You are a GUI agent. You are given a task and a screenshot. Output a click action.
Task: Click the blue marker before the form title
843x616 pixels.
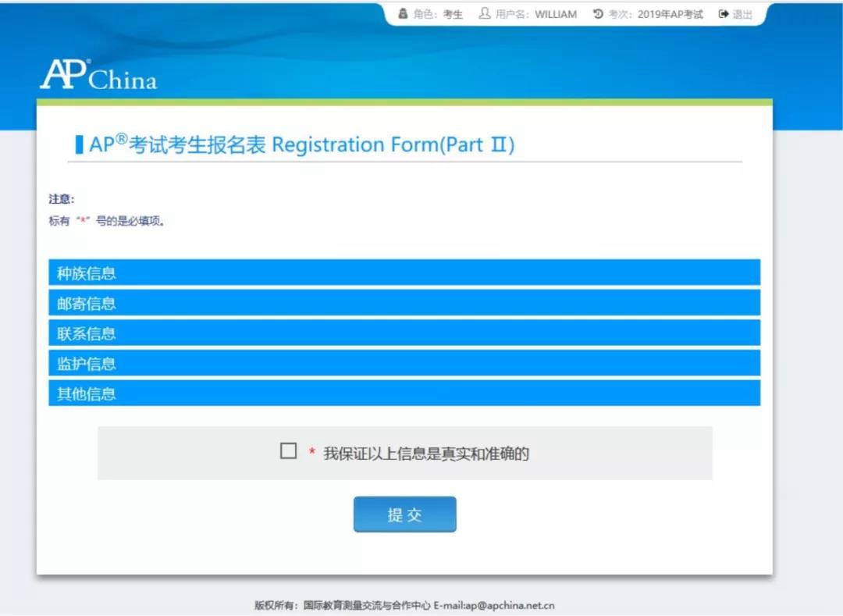[x=79, y=145]
